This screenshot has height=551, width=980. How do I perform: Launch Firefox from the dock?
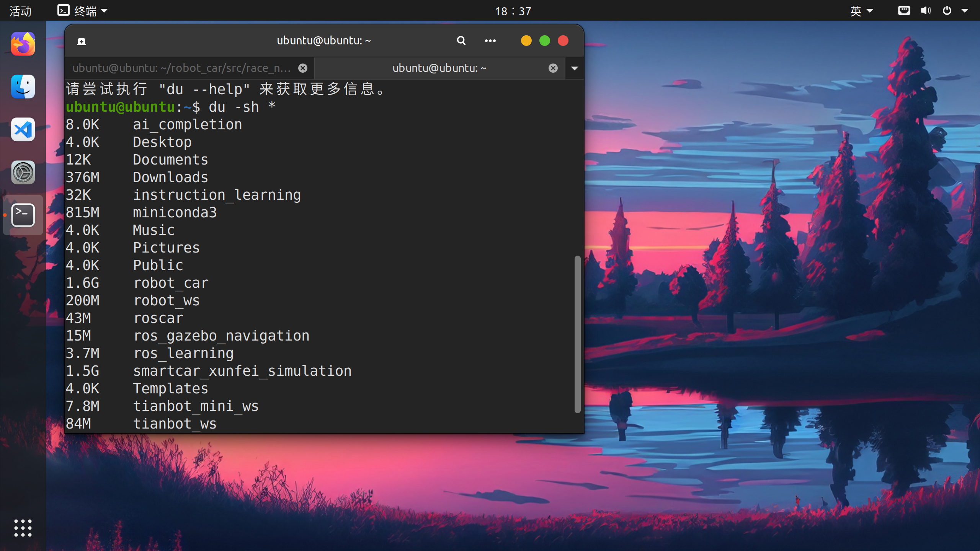(23, 44)
